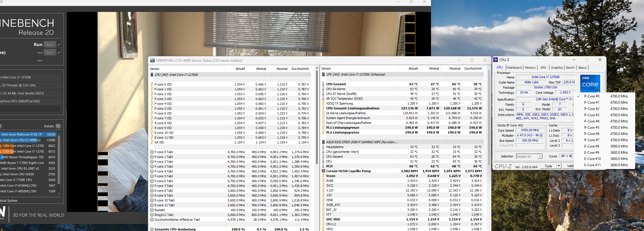
Task: Maximize the HWiNFO64 Sensor Status window
Action: pos(472,60)
